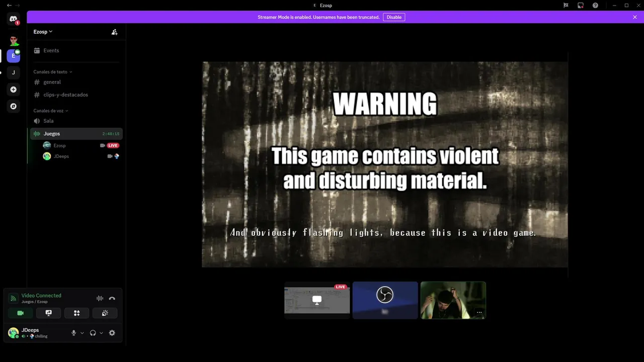Image resolution: width=644 pixels, height=362 pixels.
Task: Go forward with title bar arrow
Action: (x=18, y=5)
